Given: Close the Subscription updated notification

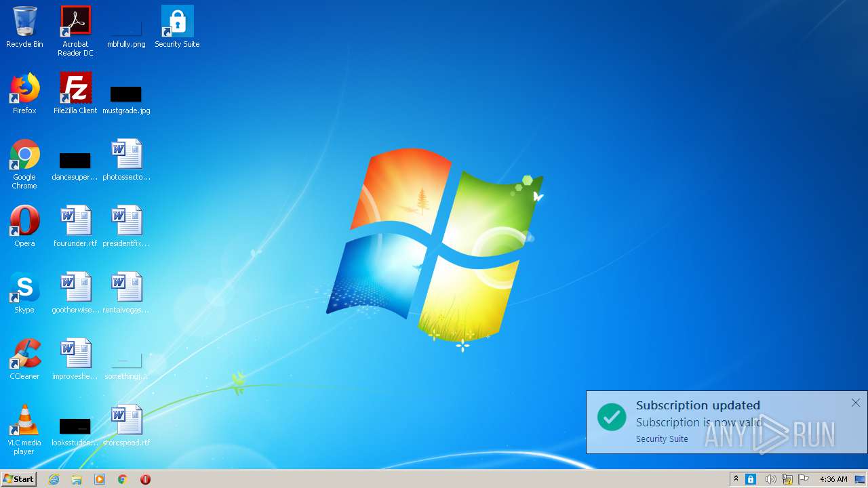Looking at the screenshot, I should pos(856,403).
